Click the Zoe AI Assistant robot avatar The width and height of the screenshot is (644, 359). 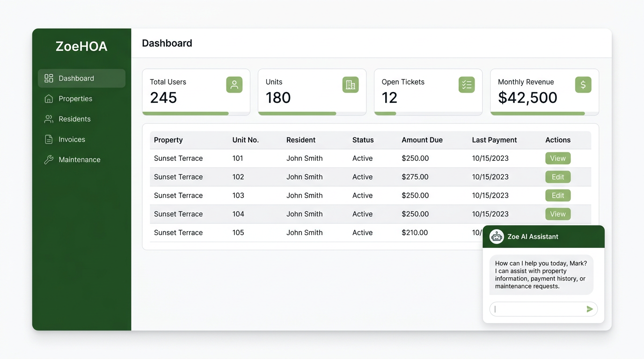(x=497, y=237)
